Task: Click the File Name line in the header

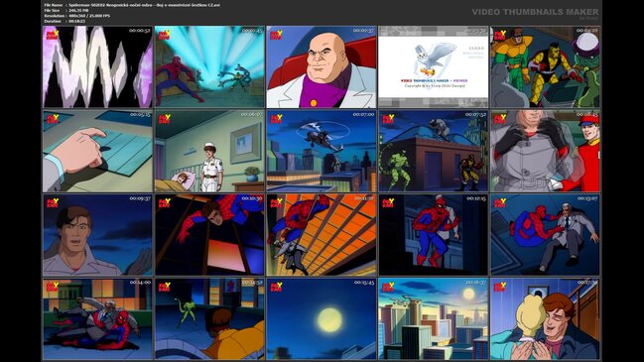Action: 132,5
